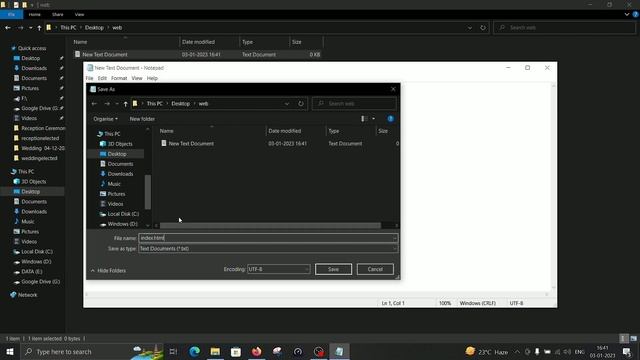Open Microsoft Edge from taskbar
Viewport: 640px width, 360px height.
click(x=194, y=351)
